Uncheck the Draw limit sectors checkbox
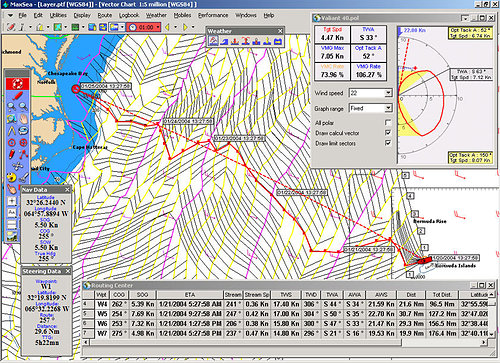500x363 pixels. [388, 143]
